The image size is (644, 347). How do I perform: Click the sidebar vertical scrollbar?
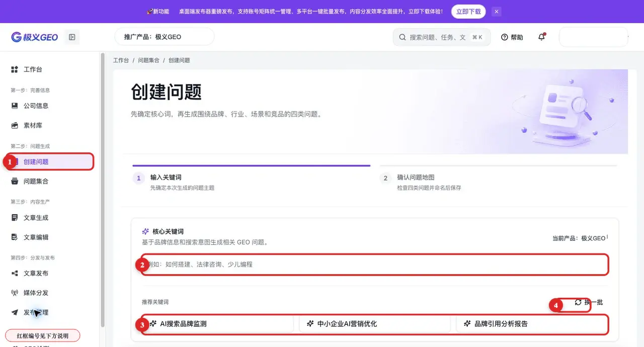coord(103,190)
